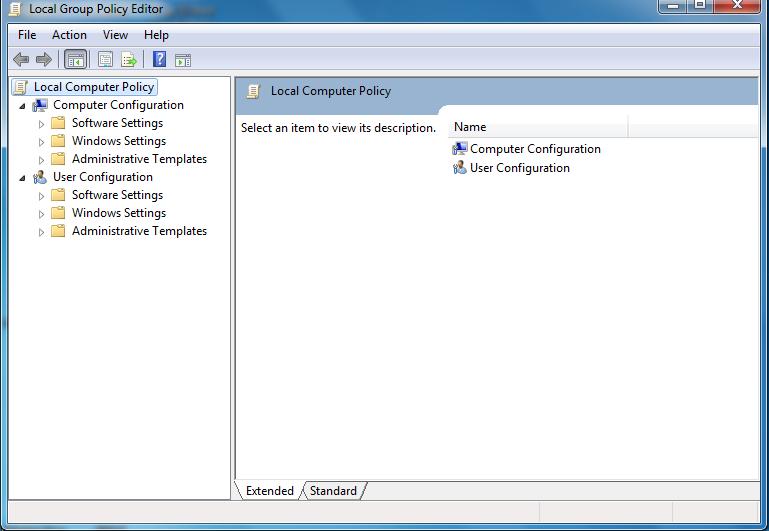The width and height of the screenshot is (769, 531).
Task: Switch to the Standard tab
Action: 333,491
